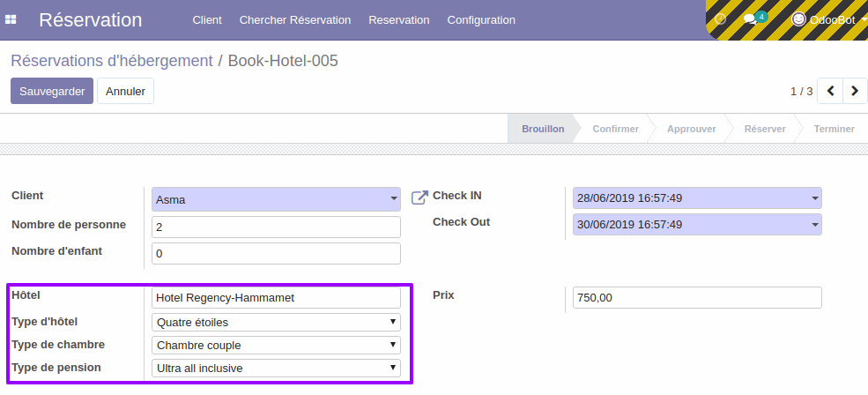Click the Sauvegarder button
Viewport: 868px width, 395px height.
tap(52, 91)
